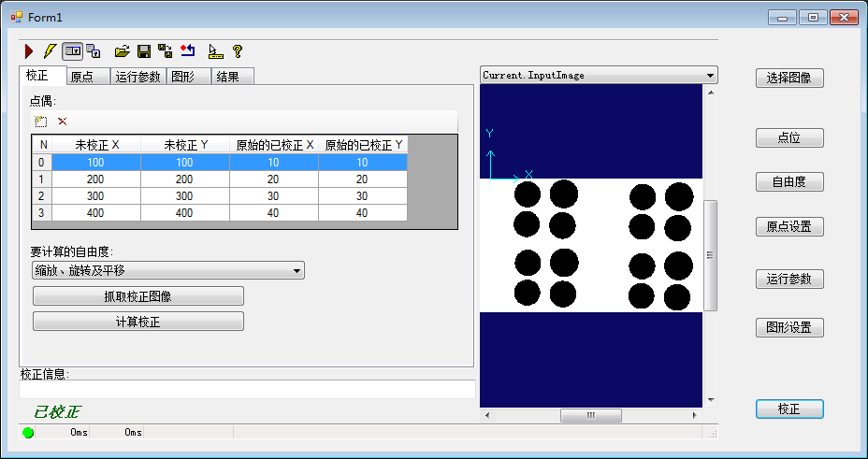Click the red Run arrow icon

[29, 51]
